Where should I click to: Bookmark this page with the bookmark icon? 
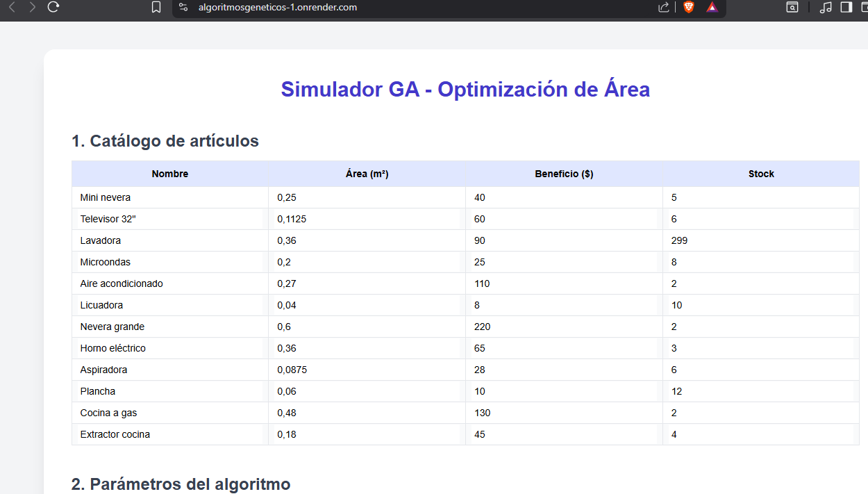pyautogui.click(x=156, y=8)
